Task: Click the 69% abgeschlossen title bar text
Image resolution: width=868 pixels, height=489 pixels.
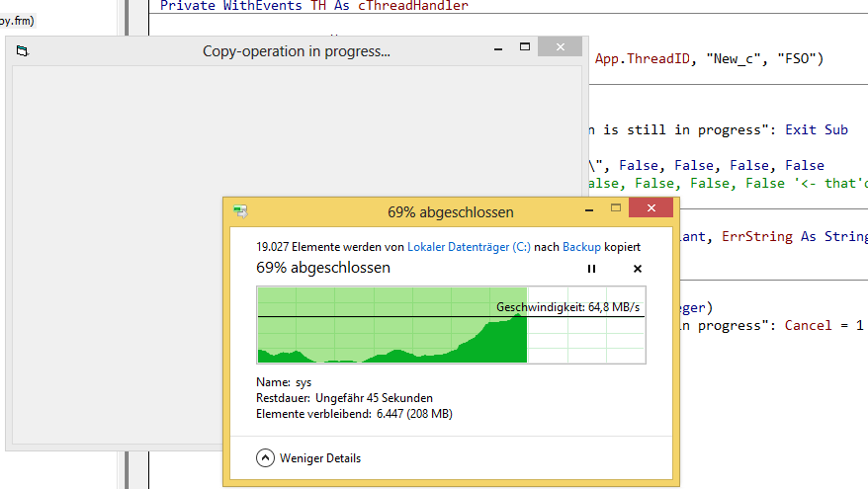Action: pyautogui.click(x=450, y=211)
